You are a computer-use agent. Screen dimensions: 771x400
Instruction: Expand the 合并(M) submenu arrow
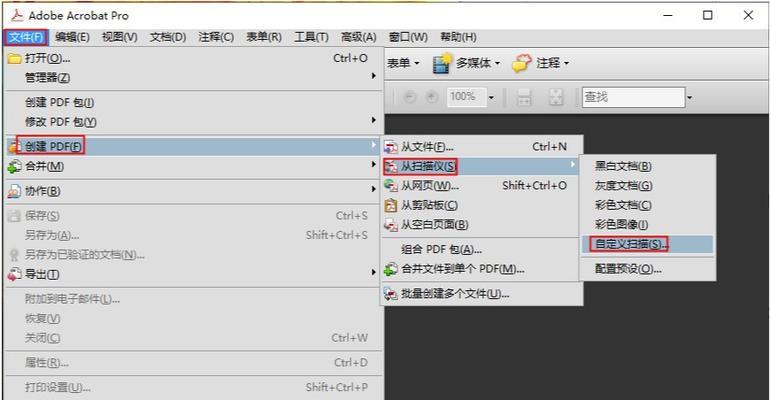pos(373,164)
